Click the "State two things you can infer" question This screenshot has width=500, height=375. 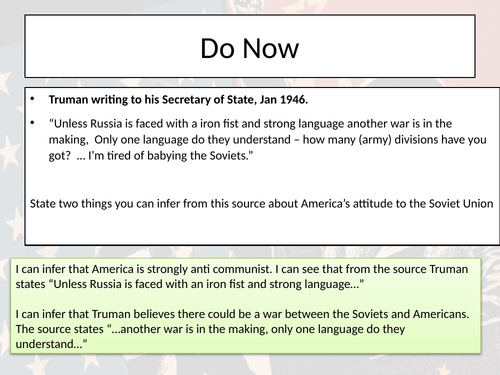pyautogui.click(x=262, y=204)
